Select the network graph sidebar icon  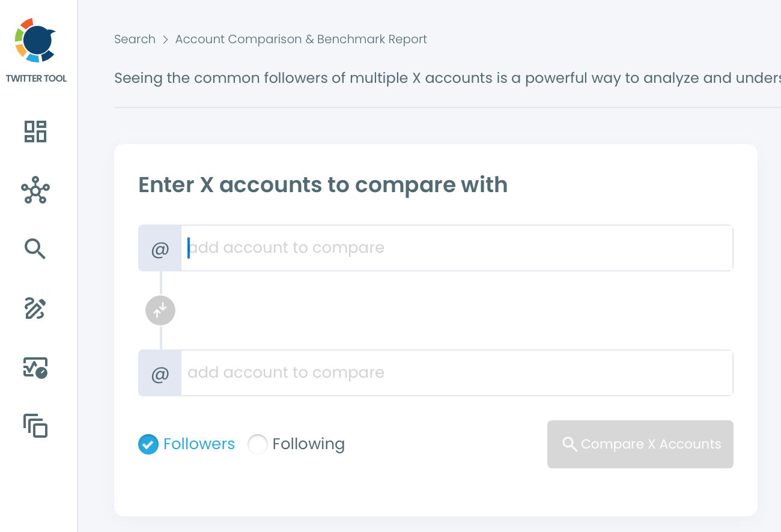point(35,190)
